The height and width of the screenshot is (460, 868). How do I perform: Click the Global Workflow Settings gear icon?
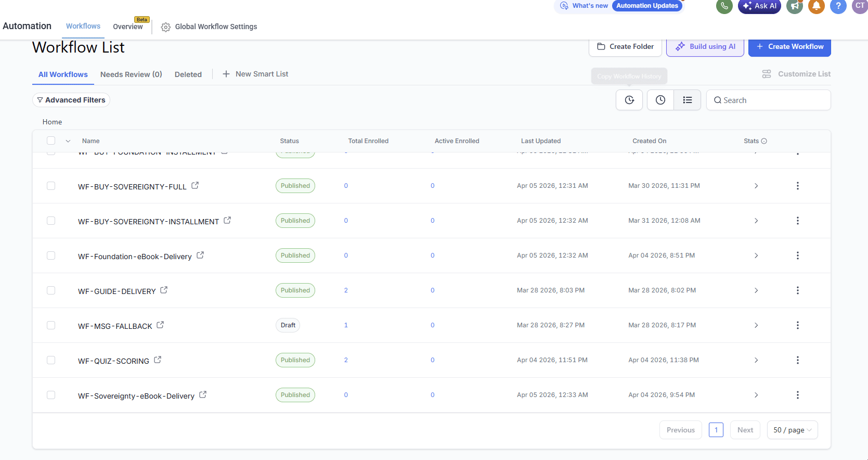tap(165, 27)
